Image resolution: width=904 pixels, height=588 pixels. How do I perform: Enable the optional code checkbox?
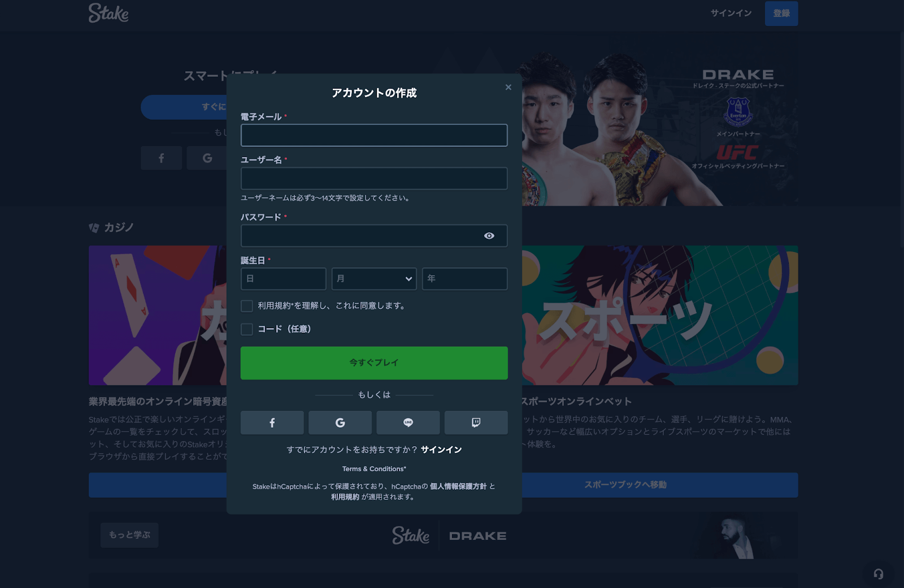point(247,329)
